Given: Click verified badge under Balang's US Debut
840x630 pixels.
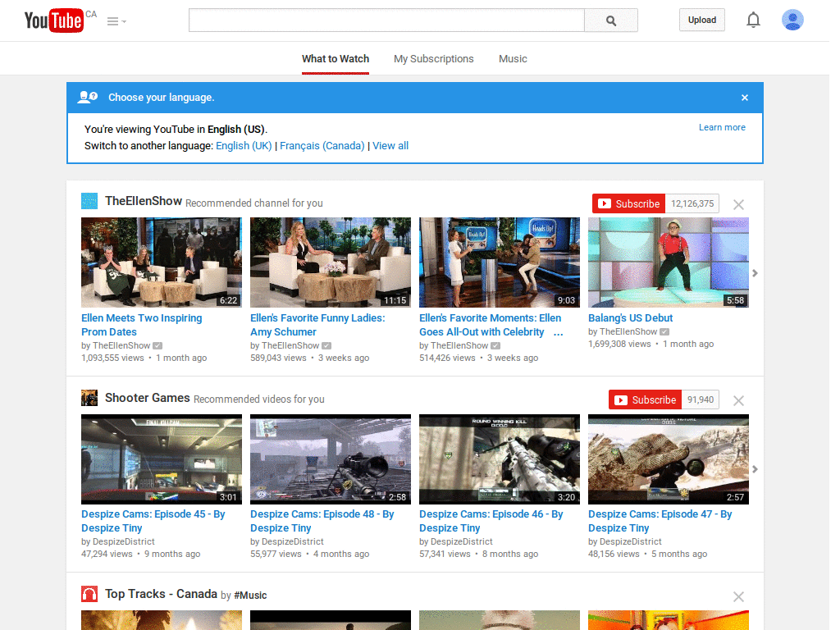Looking at the screenshot, I should click(x=664, y=332).
